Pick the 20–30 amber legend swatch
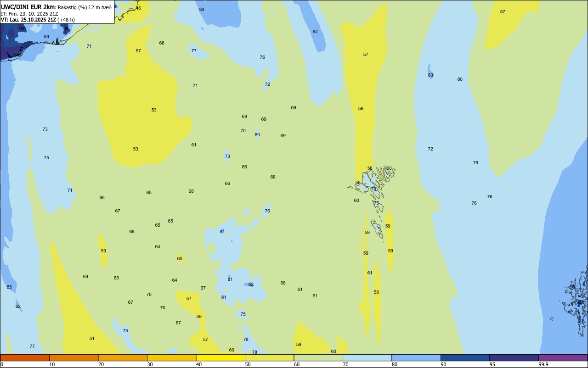 click(x=123, y=357)
